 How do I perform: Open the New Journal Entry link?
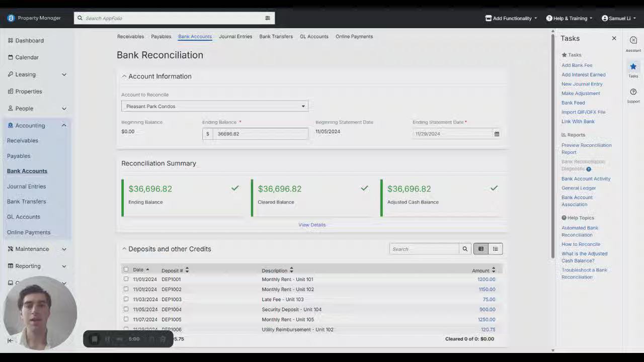tap(582, 84)
